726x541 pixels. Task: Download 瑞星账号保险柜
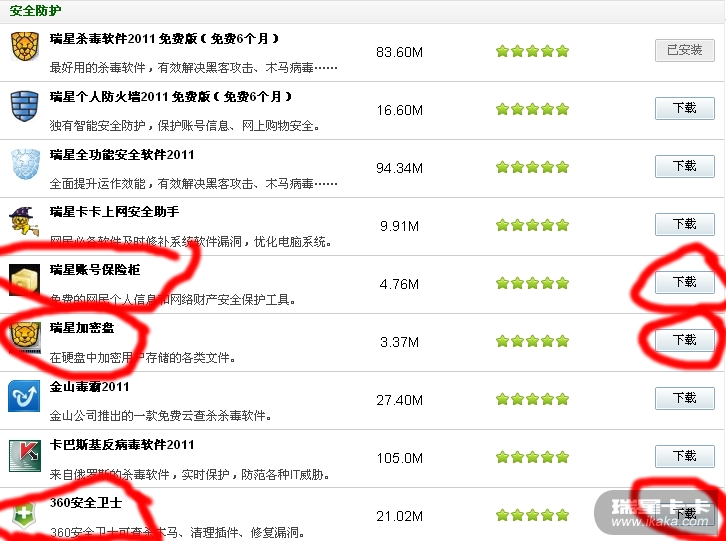point(685,283)
